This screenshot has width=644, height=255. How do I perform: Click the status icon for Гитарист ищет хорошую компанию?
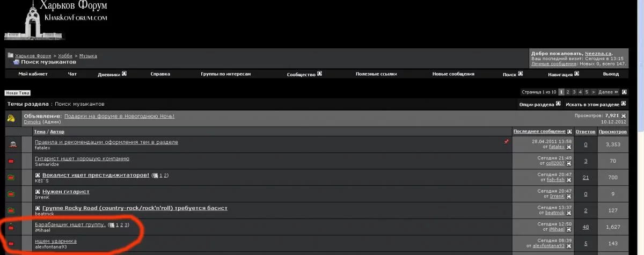point(11,161)
